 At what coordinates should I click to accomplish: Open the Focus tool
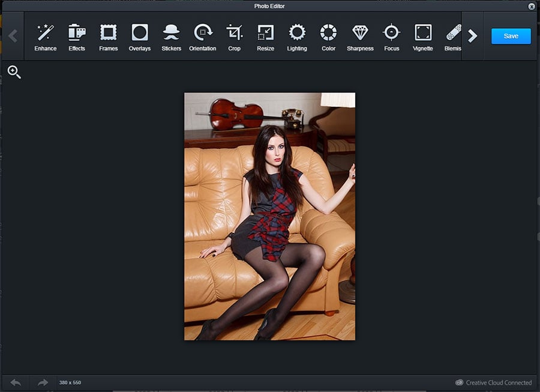click(391, 37)
